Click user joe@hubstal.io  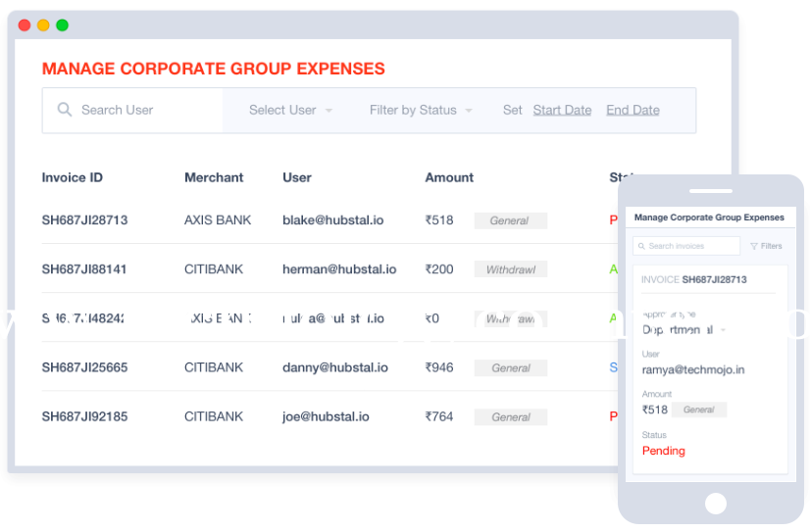pos(326,416)
